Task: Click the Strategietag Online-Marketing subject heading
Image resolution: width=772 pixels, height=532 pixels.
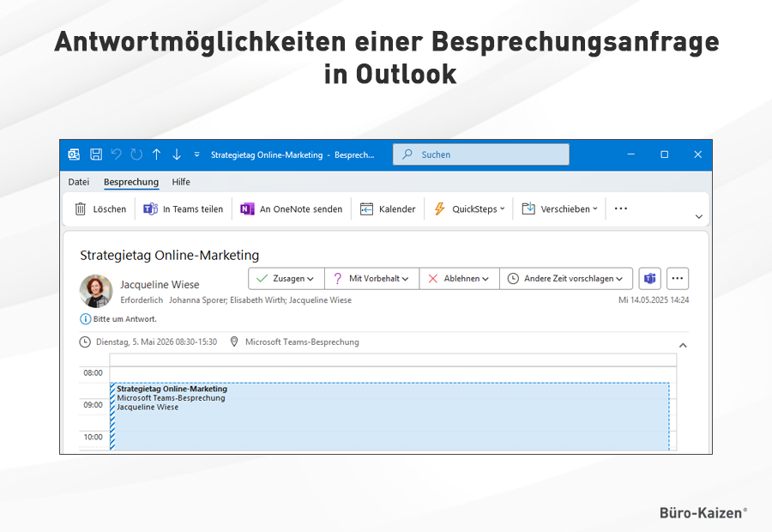Action: click(169, 255)
